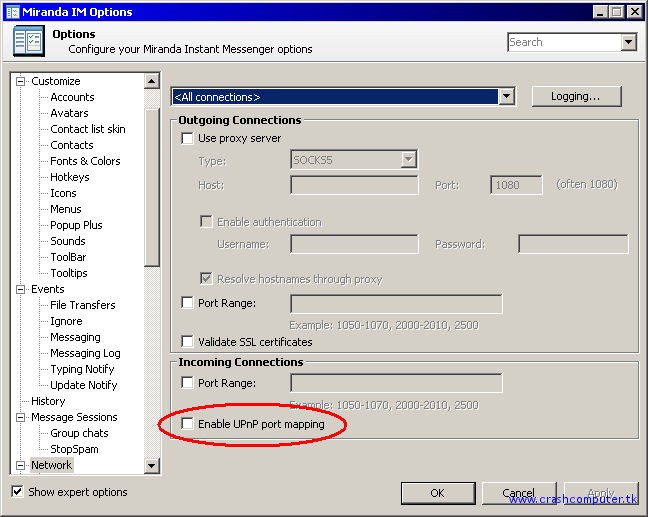Select Accounts in the tree
The image size is (648, 517).
(x=72, y=97)
